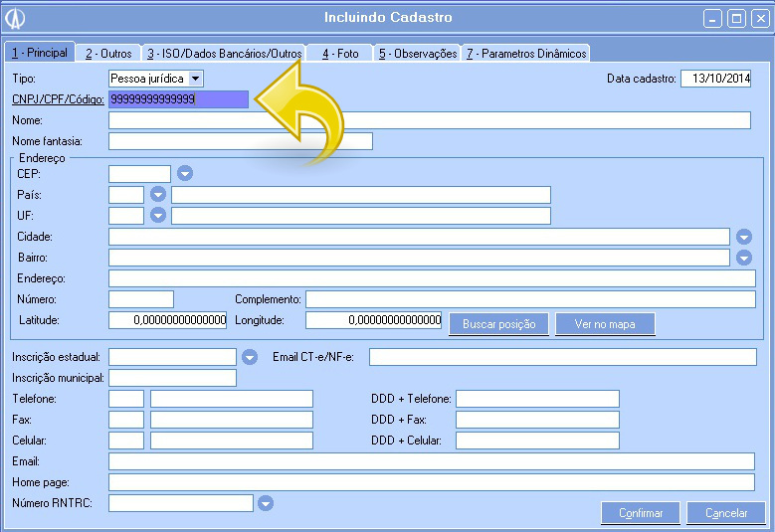Confirm the registration with Confirmar
This screenshot has width=775, height=532.
pos(641,513)
